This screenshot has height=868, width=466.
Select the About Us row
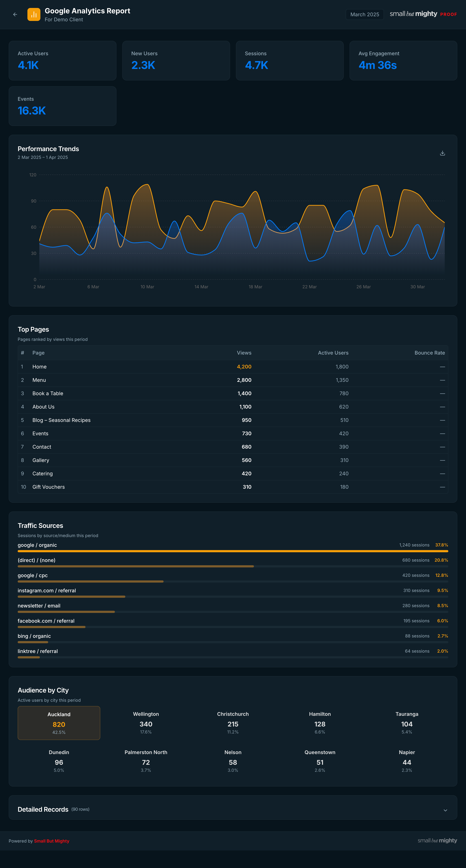(233, 407)
